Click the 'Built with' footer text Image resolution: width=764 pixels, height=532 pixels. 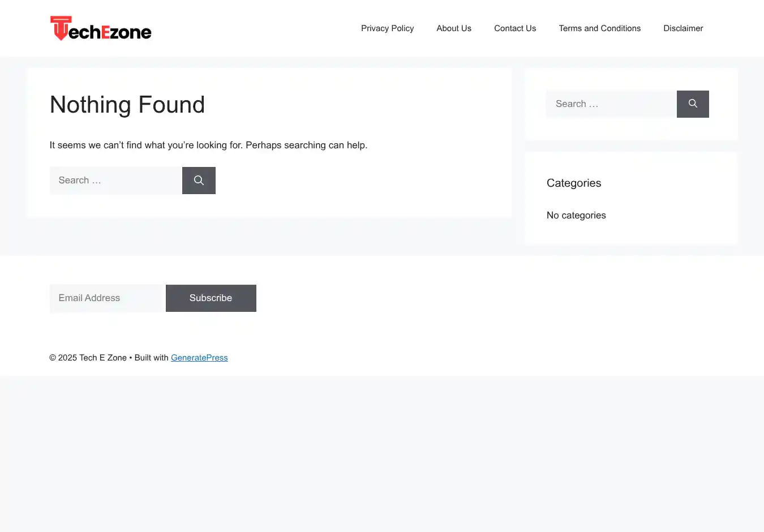tap(151, 358)
